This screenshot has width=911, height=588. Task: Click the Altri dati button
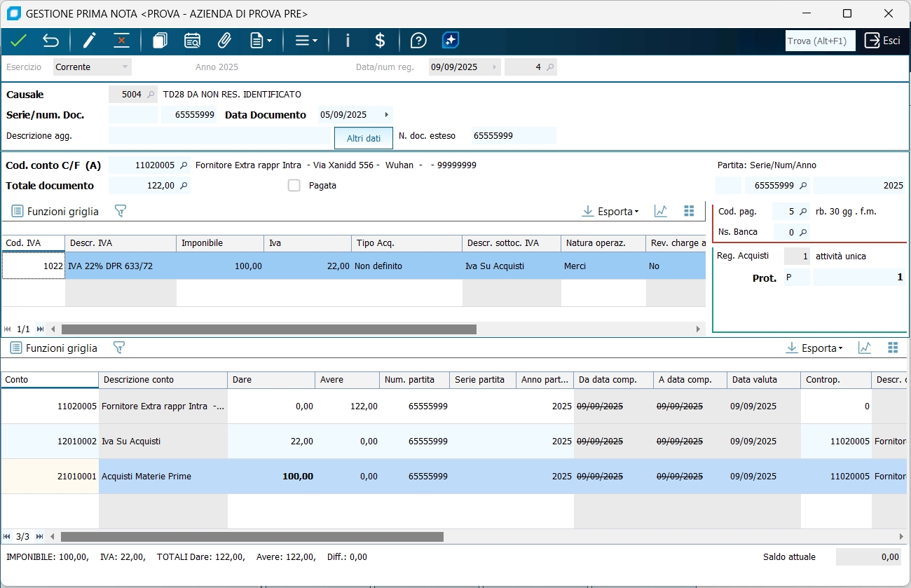click(364, 138)
